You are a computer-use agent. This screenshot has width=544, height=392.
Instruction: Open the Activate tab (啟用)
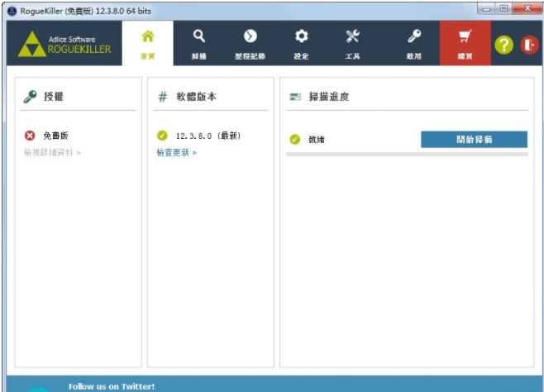click(414, 43)
